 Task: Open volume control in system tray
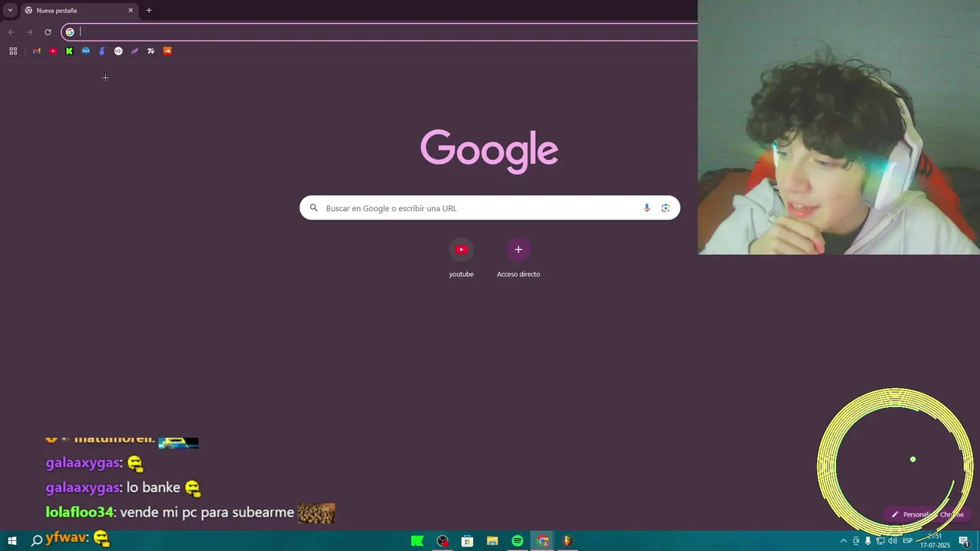[892, 541]
